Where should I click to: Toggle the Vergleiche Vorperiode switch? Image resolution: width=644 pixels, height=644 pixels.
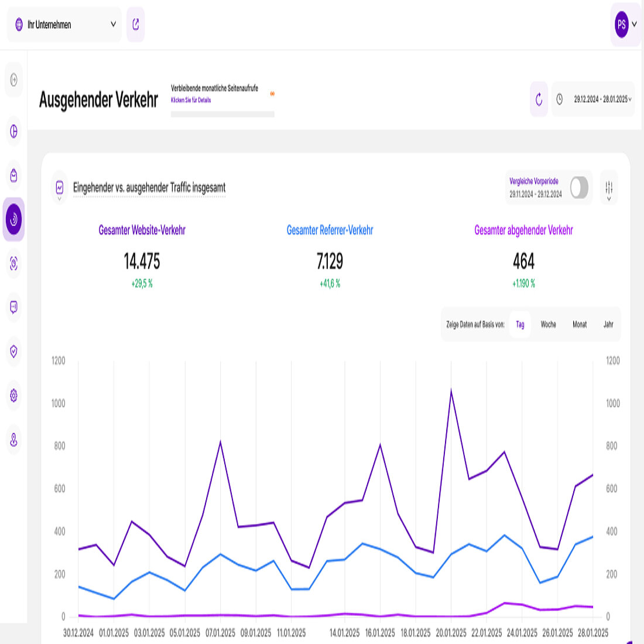(578, 188)
